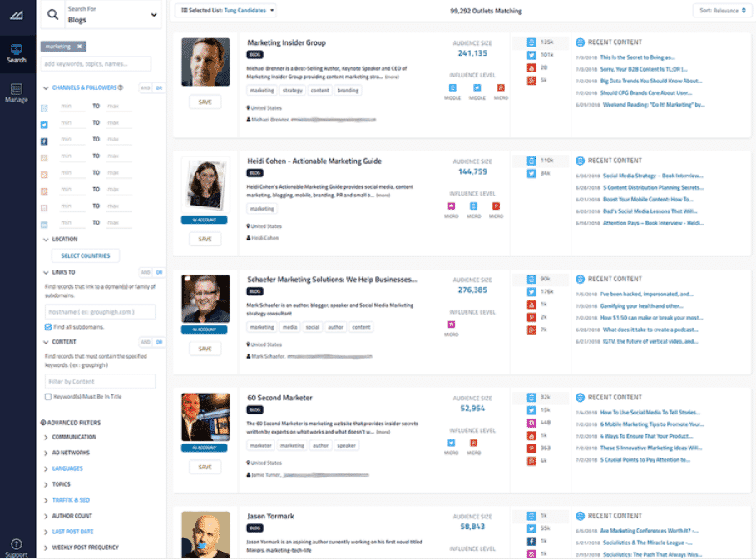Click the Facebook channel filter icon
756x560 pixels.
pyautogui.click(x=45, y=141)
